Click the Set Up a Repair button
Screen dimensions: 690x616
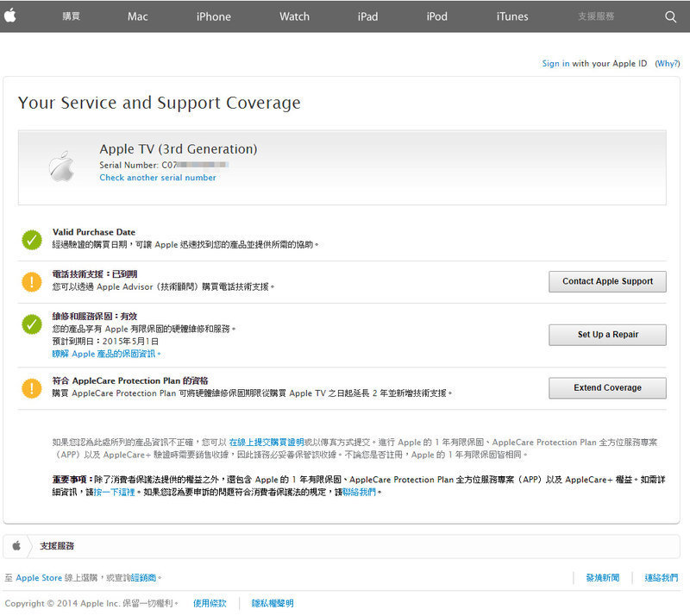(x=607, y=335)
